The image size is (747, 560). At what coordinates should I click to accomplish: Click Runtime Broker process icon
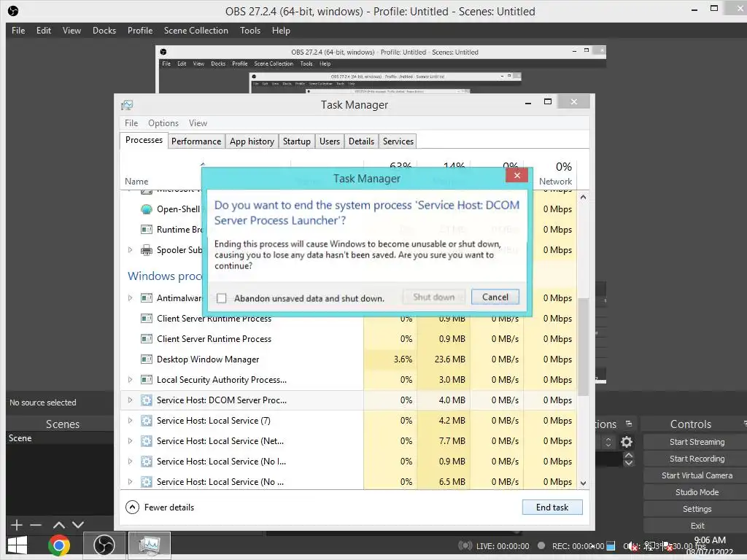[147, 230]
